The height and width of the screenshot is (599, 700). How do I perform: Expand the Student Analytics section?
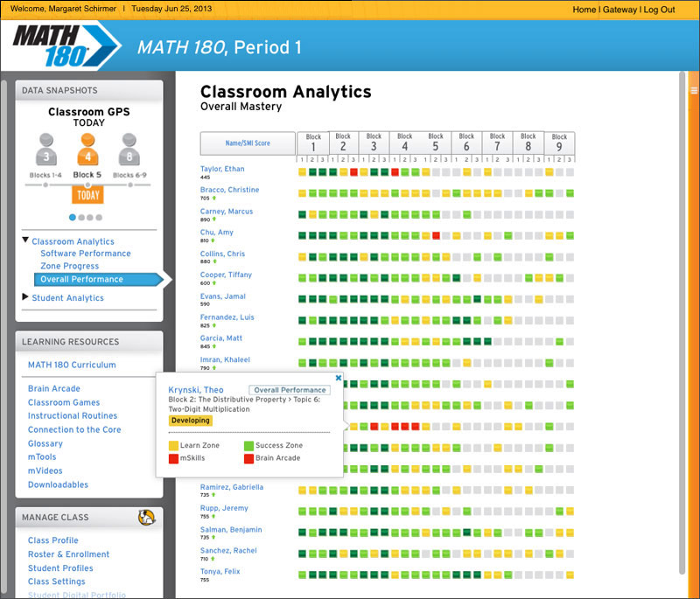25,297
